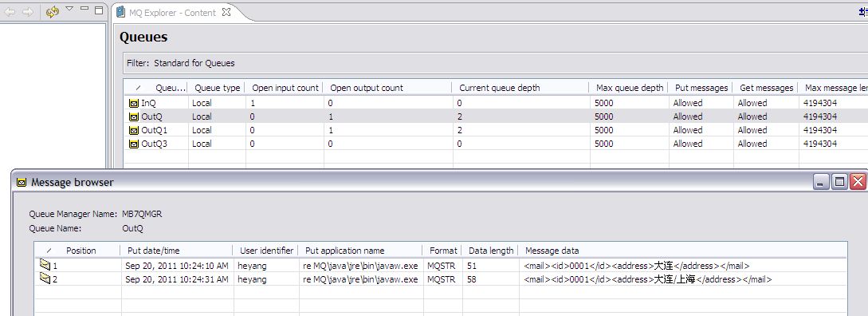Click the MB7QMGR queue manager name
The width and height of the screenshot is (868, 316).
point(142,214)
